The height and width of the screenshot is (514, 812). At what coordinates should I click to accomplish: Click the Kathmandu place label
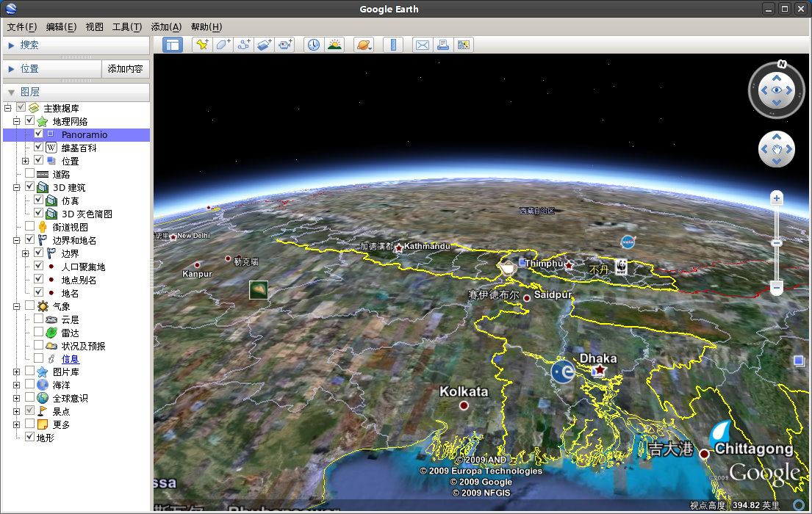427,247
